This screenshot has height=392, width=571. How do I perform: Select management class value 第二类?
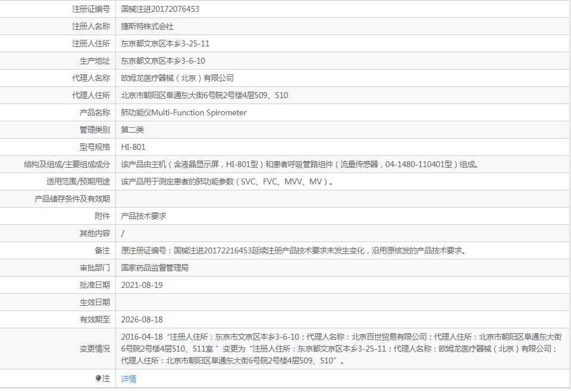[133, 130]
